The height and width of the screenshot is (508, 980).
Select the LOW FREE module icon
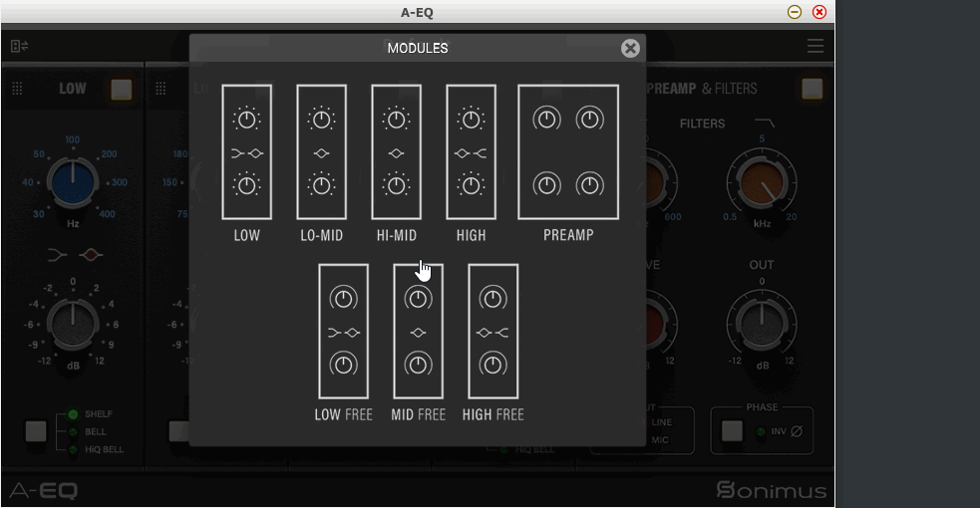click(x=343, y=331)
